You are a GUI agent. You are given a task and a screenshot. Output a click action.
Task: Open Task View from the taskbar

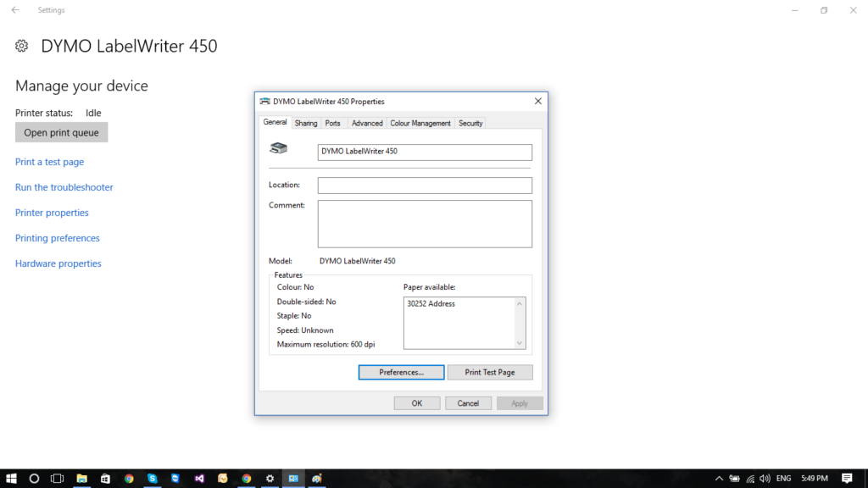click(58, 479)
